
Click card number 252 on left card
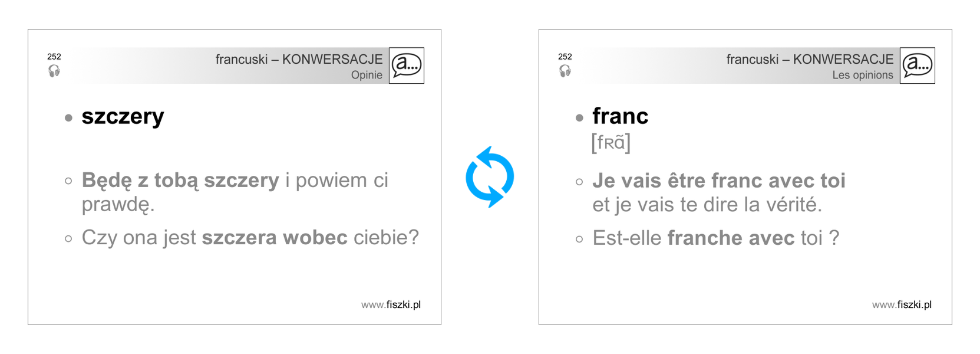tap(54, 57)
